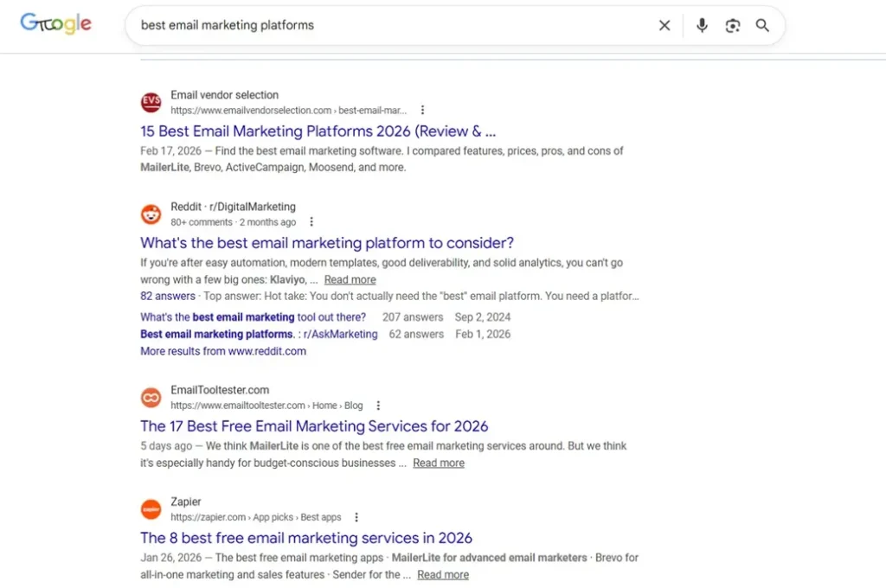Expand the Reddit snippet via Read more
The width and height of the screenshot is (886, 588).
[350, 279]
